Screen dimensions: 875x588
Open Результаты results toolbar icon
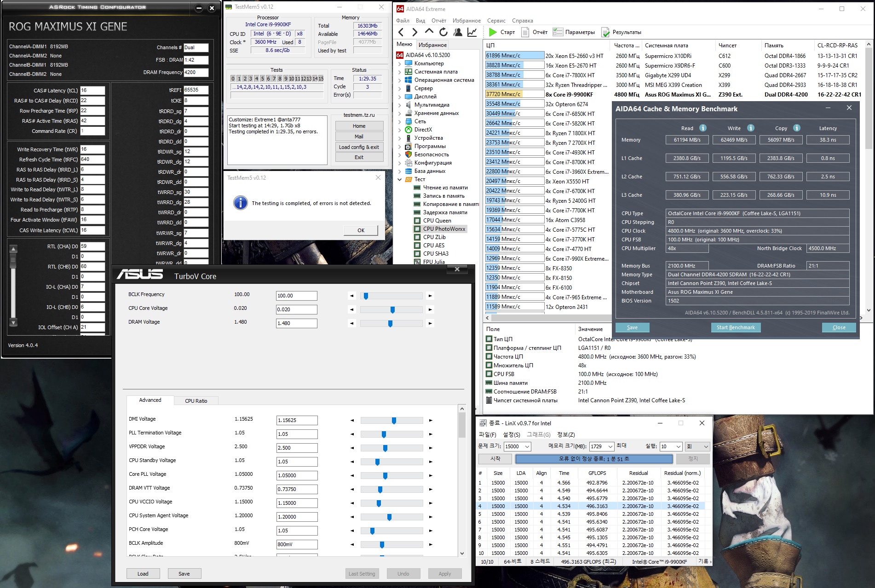(605, 32)
